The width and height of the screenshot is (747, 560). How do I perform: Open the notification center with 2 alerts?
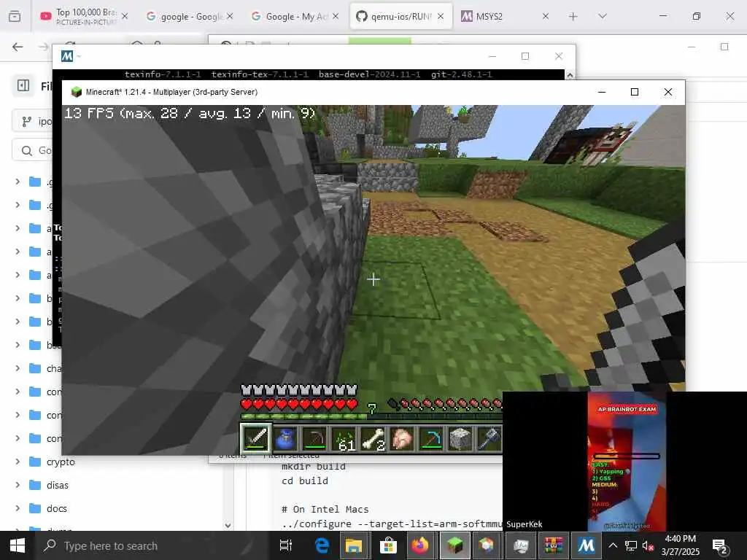719,545
